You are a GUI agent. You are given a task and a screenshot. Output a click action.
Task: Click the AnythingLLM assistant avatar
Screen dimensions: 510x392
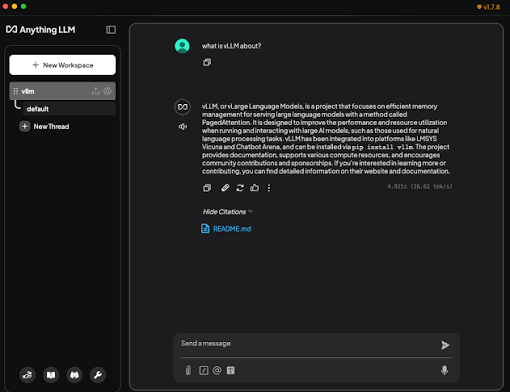click(x=182, y=107)
